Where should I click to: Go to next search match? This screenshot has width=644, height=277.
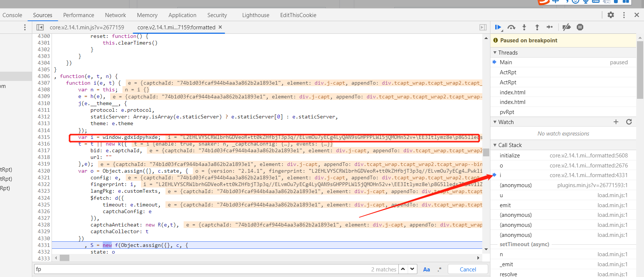coord(413,269)
